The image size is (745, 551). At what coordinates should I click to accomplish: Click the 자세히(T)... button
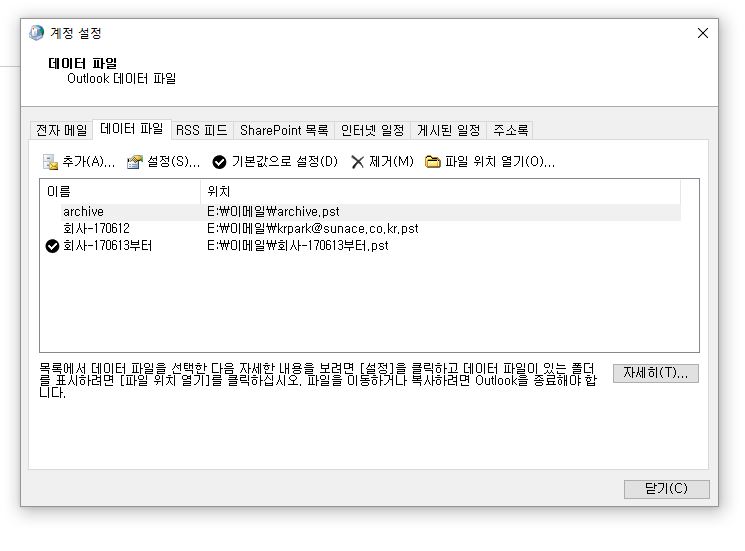pos(656,373)
